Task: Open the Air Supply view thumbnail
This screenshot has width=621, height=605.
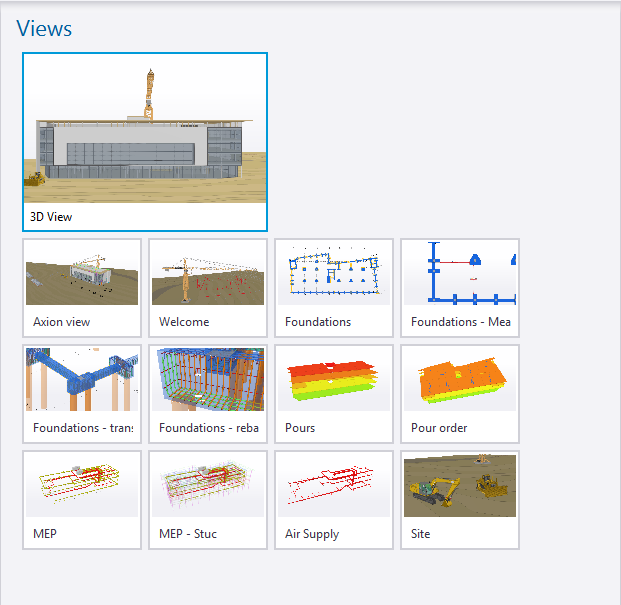Action: click(334, 500)
